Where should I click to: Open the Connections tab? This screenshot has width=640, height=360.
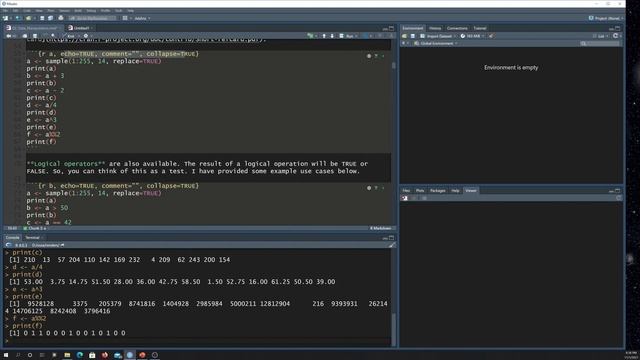click(x=457, y=28)
